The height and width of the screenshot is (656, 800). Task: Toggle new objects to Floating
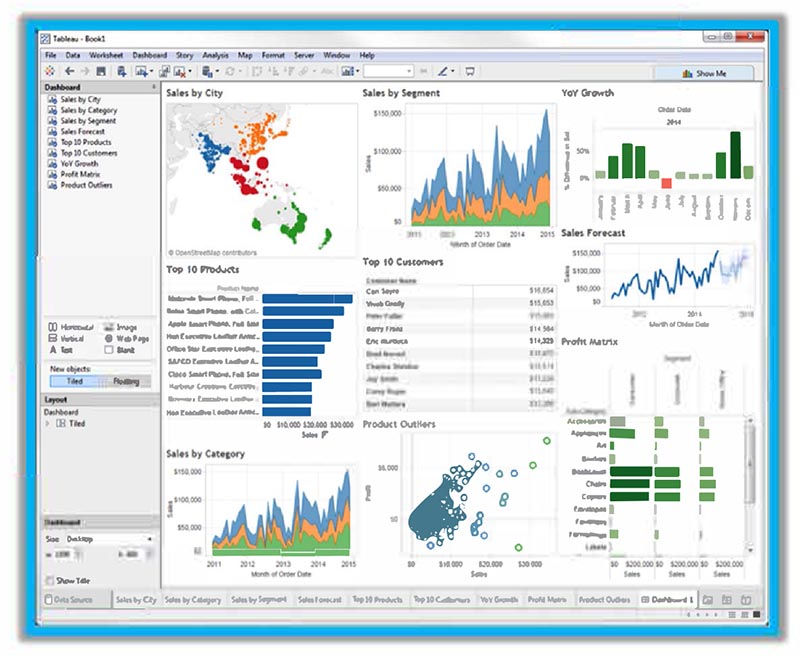tap(127, 381)
